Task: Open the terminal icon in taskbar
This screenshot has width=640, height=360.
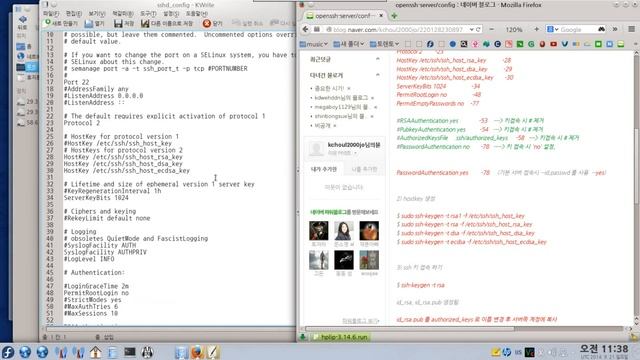Action: 130,352
